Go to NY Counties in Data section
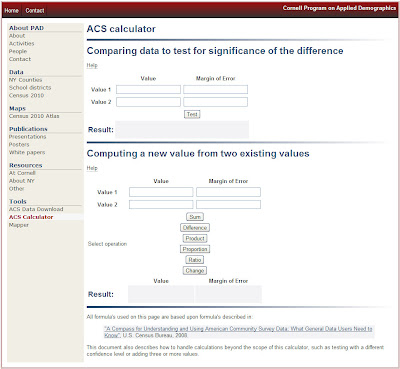The height and width of the screenshot is (369, 400). [x=25, y=80]
